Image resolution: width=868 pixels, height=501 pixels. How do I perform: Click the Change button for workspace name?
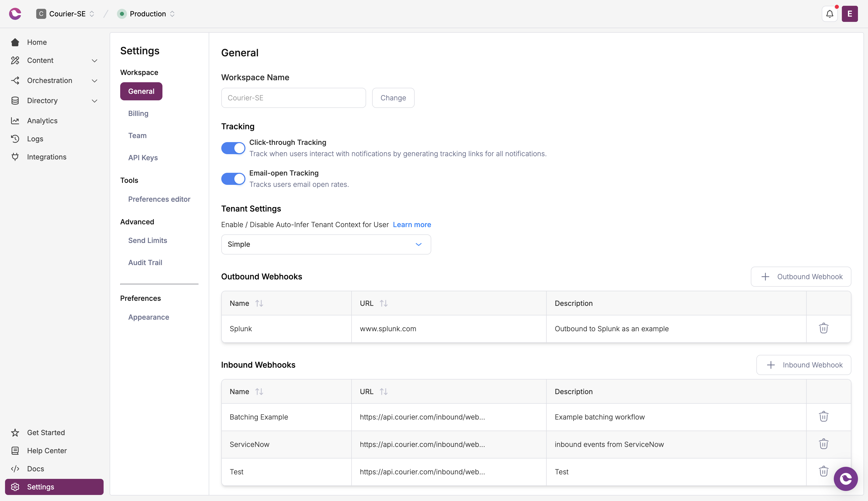(x=393, y=98)
